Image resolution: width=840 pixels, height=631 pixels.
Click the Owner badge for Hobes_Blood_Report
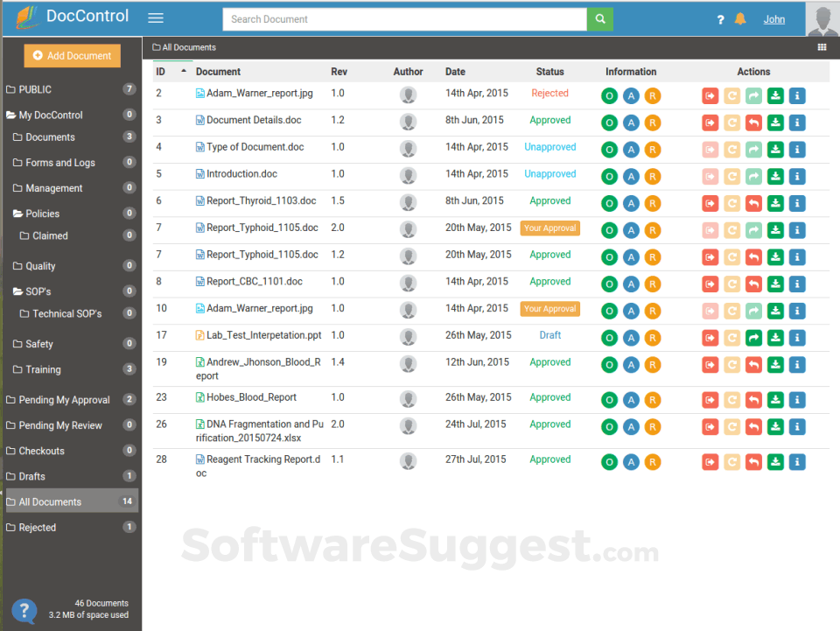pos(609,399)
